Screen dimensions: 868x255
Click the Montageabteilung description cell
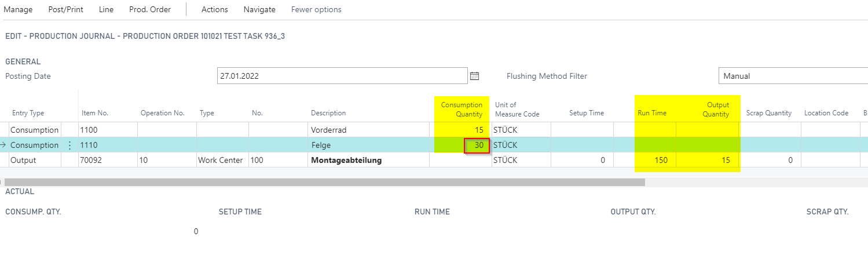(x=368, y=161)
